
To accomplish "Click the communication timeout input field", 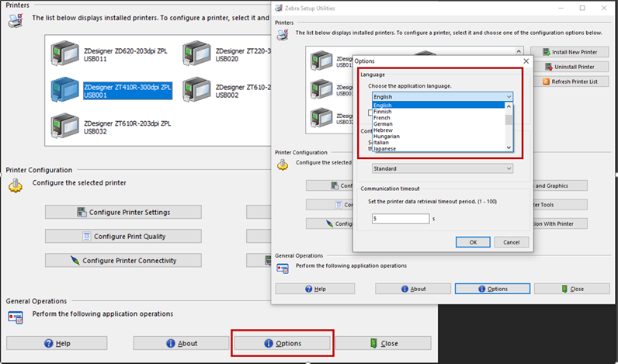I will click(x=401, y=219).
